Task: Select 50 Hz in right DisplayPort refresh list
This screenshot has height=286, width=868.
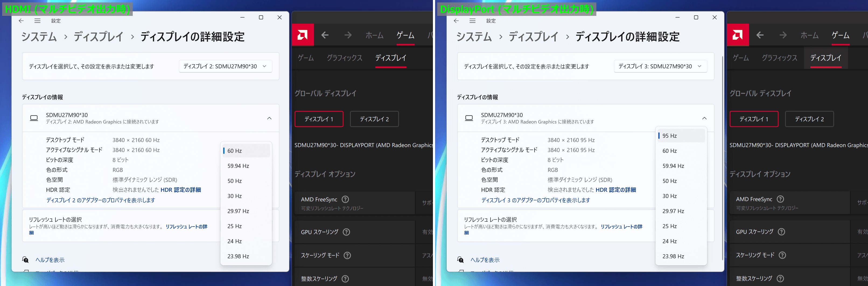Action: (681, 181)
